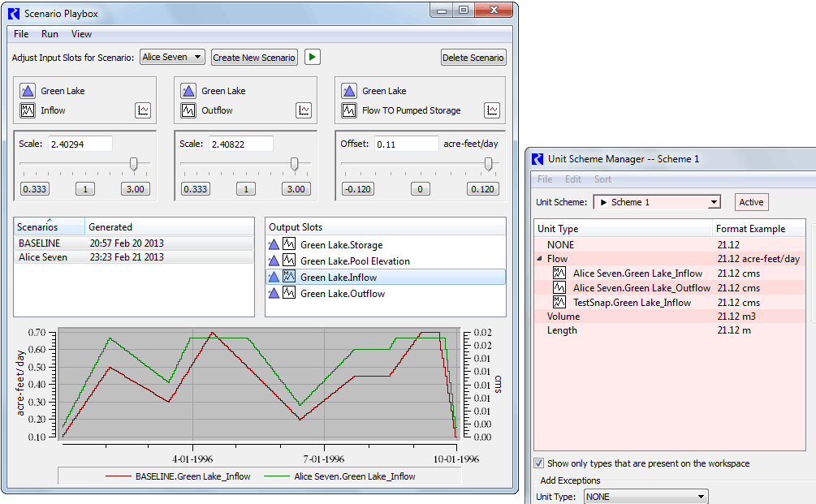
Task: Sort by the Scenarios column header
Action: [x=49, y=226]
